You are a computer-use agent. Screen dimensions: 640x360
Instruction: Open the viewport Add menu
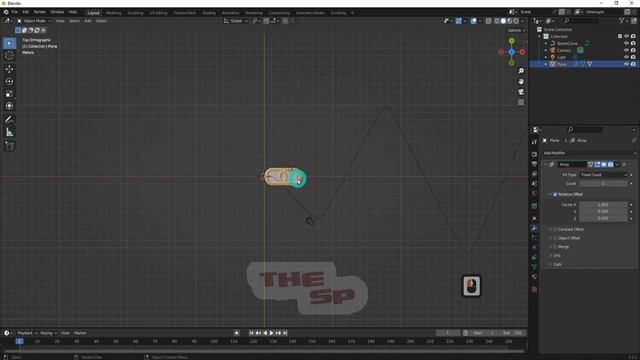(x=88, y=21)
